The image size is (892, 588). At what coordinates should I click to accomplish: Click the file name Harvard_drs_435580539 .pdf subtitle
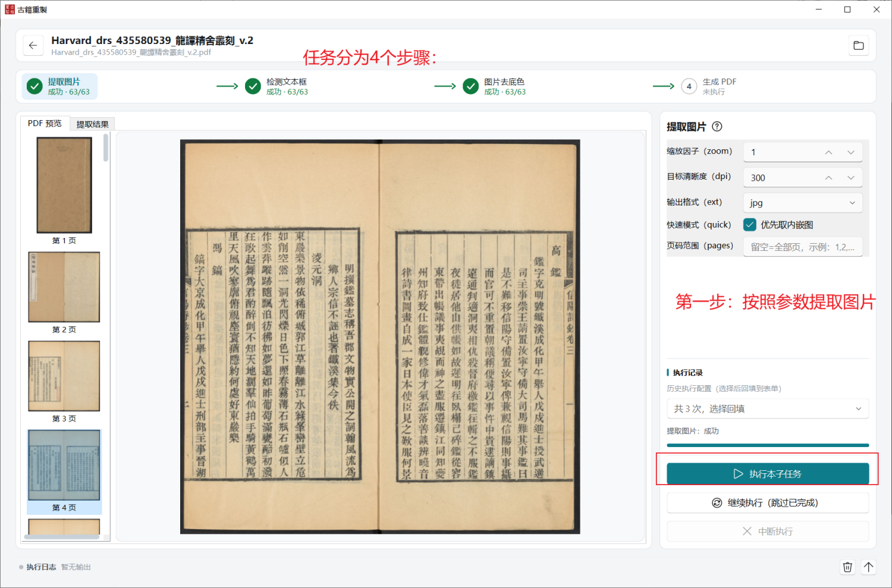(x=131, y=52)
